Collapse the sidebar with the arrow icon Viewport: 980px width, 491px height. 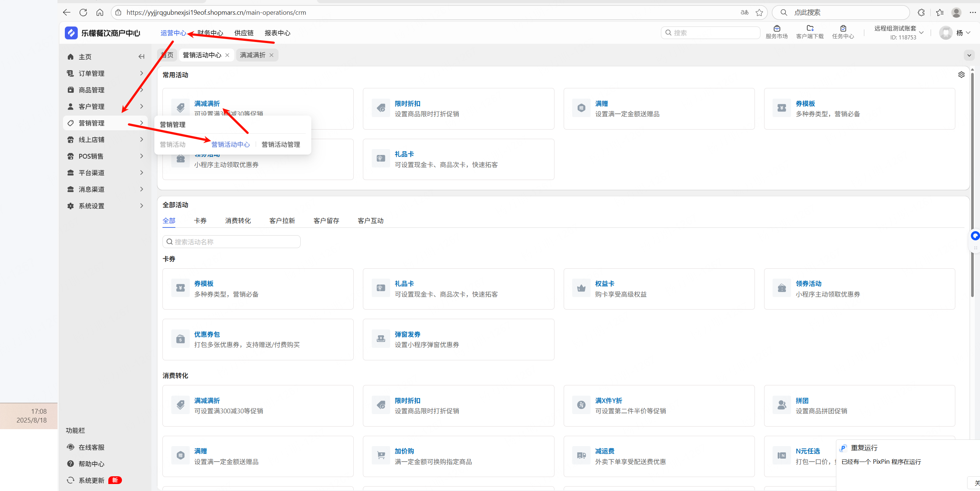click(141, 57)
